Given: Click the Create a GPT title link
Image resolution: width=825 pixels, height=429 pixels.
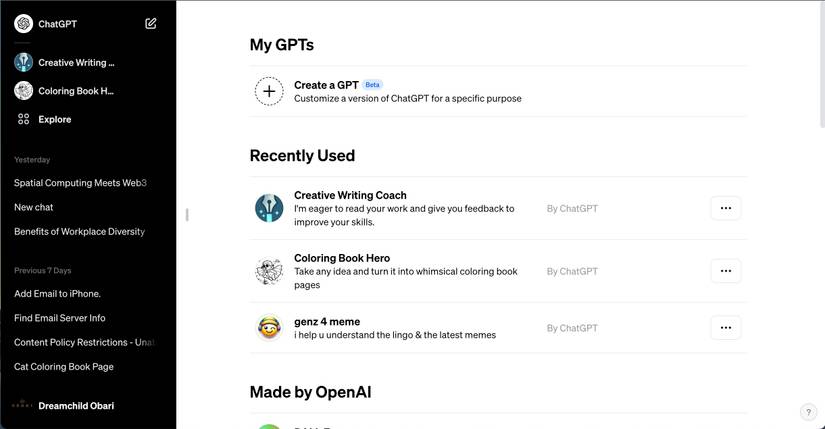Looking at the screenshot, I should (x=326, y=85).
